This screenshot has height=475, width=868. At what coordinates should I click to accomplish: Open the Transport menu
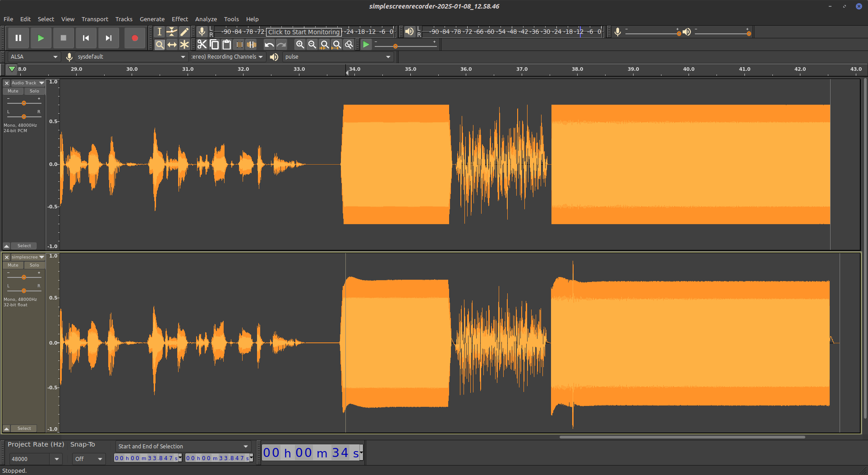95,19
